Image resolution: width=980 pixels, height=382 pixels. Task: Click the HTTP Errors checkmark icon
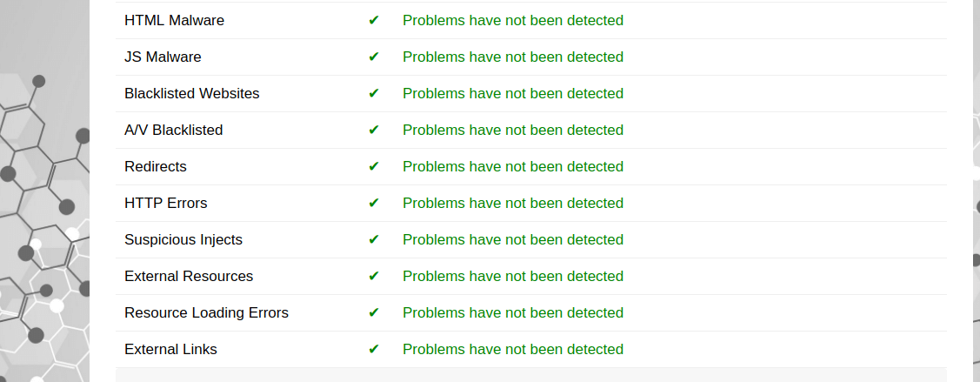(x=374, y=204)
